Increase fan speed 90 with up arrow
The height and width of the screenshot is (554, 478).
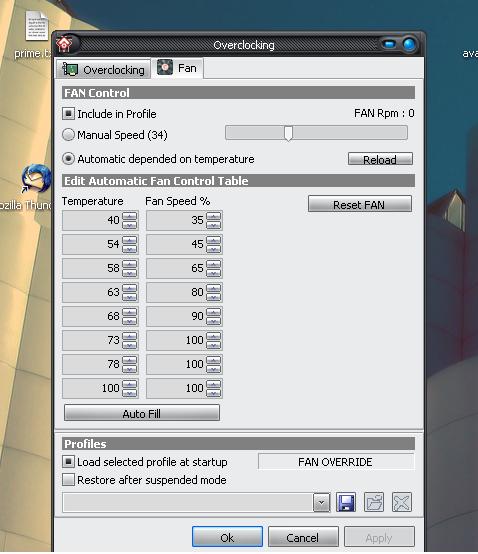tap(214, 312)
